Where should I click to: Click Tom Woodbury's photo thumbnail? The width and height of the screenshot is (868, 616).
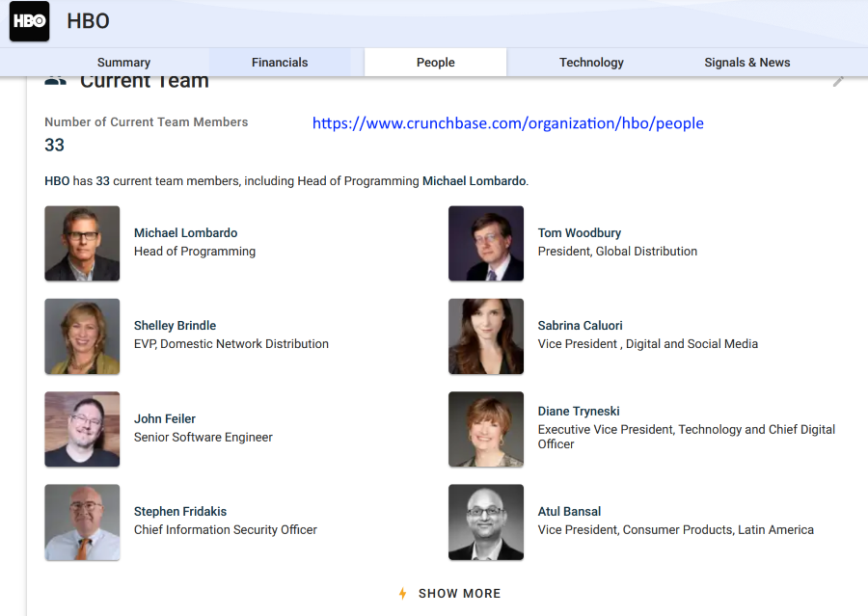click(x=486, y=244)
